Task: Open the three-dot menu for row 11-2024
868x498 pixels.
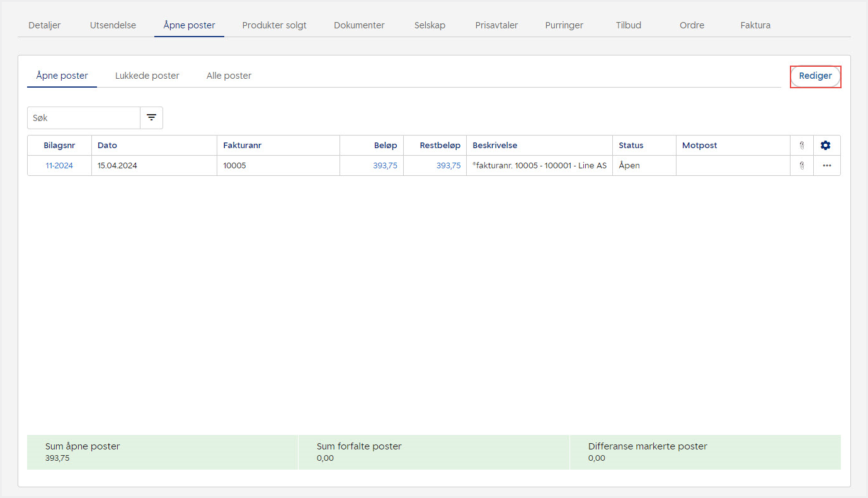Action: tap(826, 166)
